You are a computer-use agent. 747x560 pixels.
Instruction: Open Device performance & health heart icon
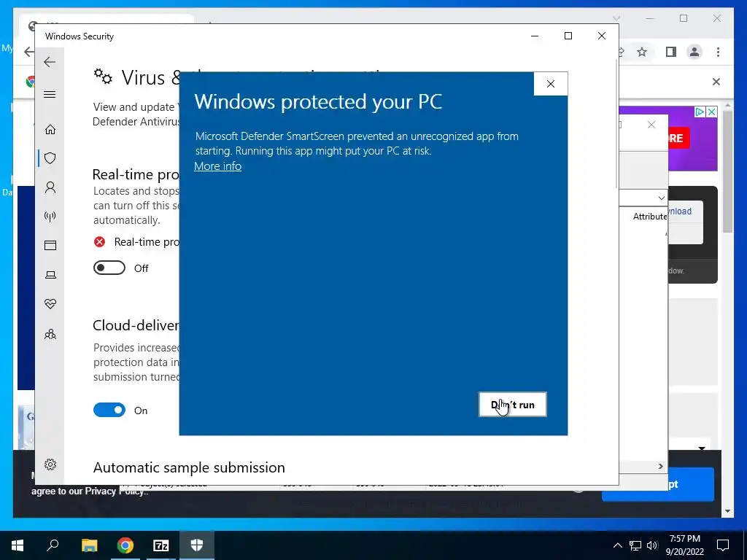50,304
